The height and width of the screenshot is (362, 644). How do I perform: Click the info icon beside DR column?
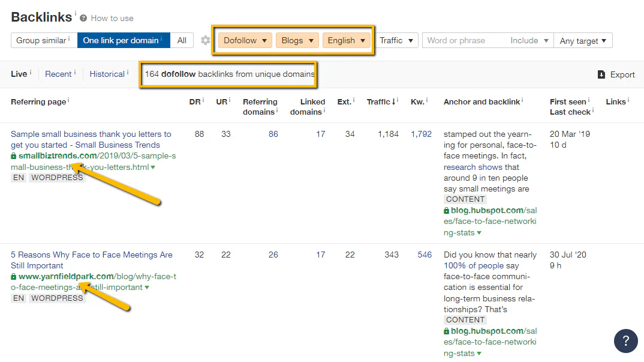(x=203, y=100)
